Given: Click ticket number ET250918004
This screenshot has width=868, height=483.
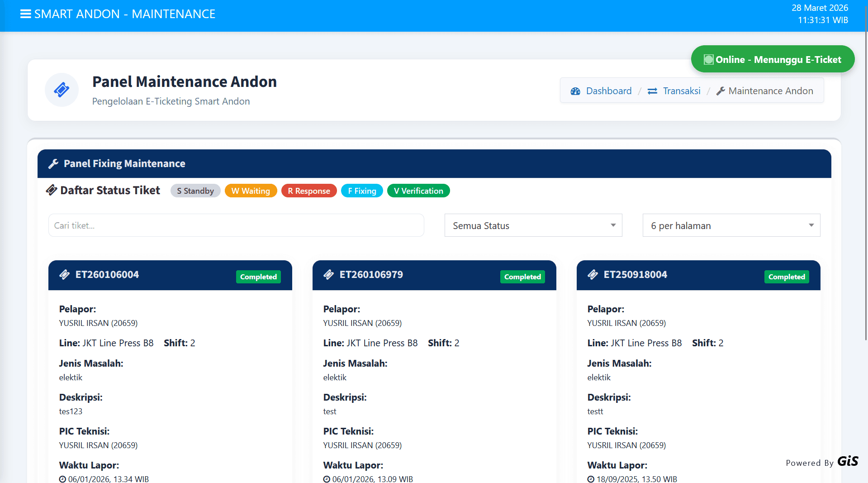Looking at the screenshot, I should pyautogui.click(x=636, y=275).
